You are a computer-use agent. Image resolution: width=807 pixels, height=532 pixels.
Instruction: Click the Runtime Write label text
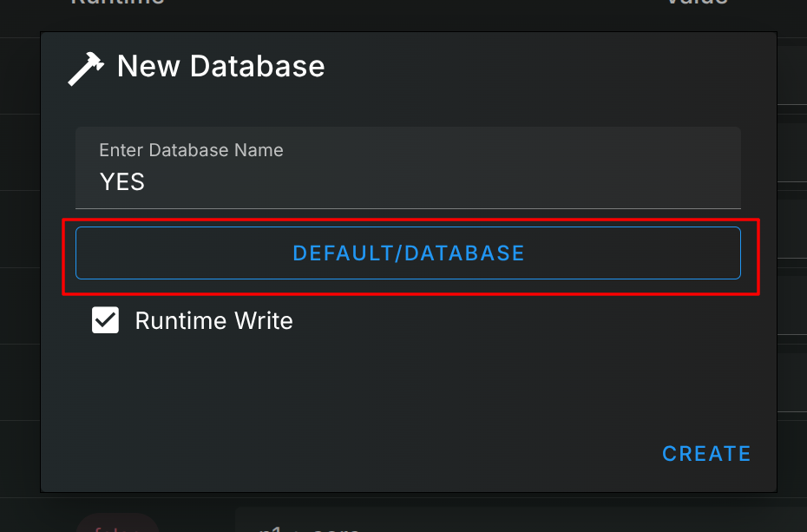click(x=213, y=321)
